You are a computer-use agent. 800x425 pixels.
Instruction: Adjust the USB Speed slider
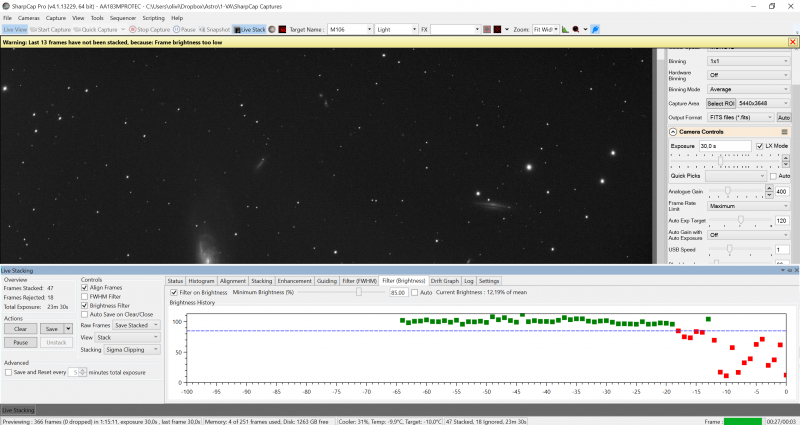coord(730,249)
